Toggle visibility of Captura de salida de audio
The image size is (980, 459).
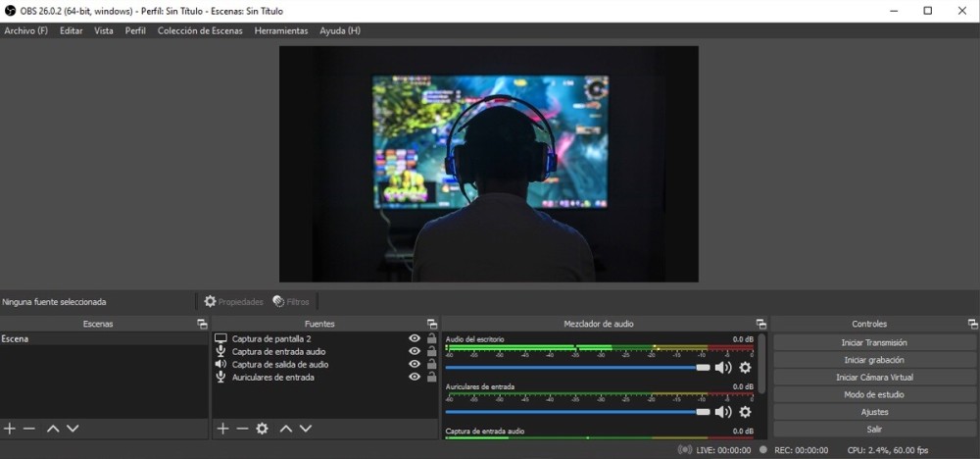point(415,364)
